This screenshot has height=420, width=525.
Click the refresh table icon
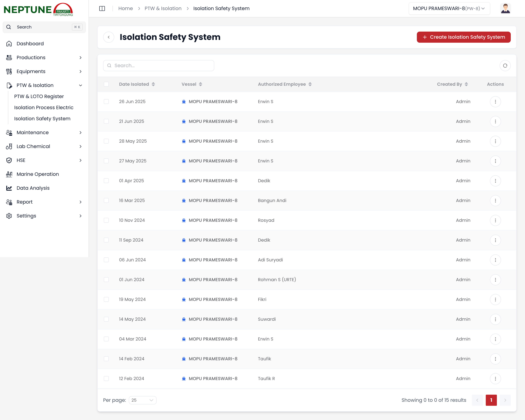[505, 65]
